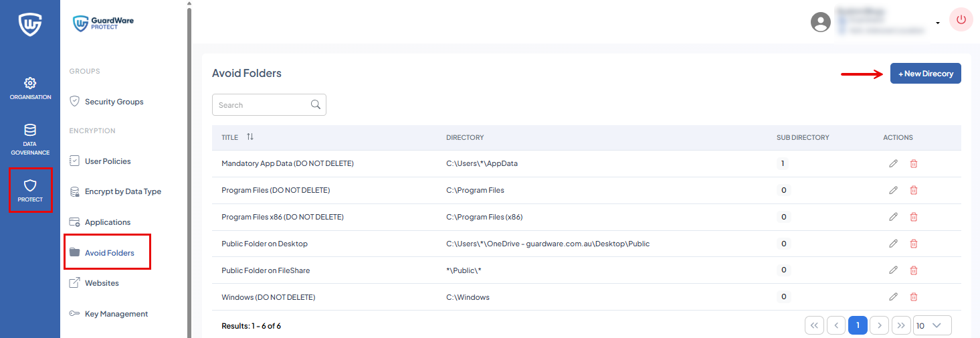
Task: Go to previous page of results
Action: 836,325
